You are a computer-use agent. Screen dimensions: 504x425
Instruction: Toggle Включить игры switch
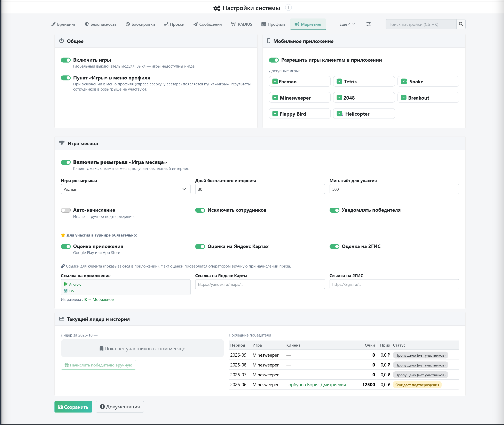(66, 60)
